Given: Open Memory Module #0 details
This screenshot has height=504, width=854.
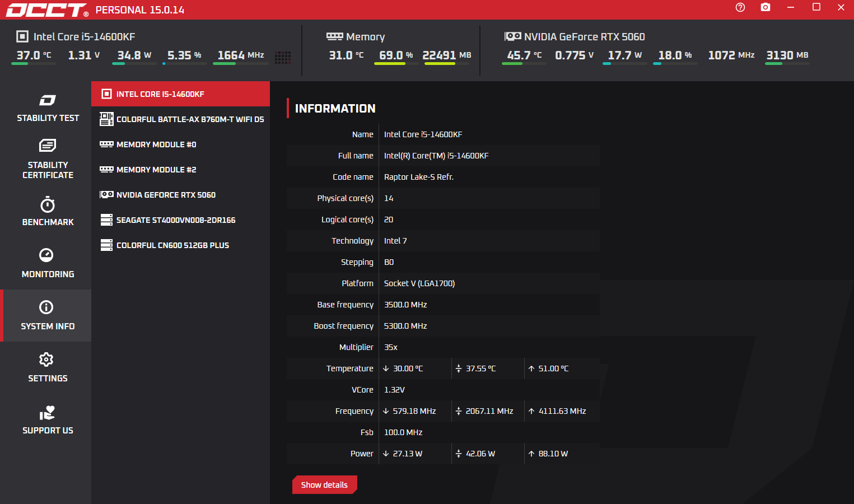Looking at the screenshot, I should 180,144.
